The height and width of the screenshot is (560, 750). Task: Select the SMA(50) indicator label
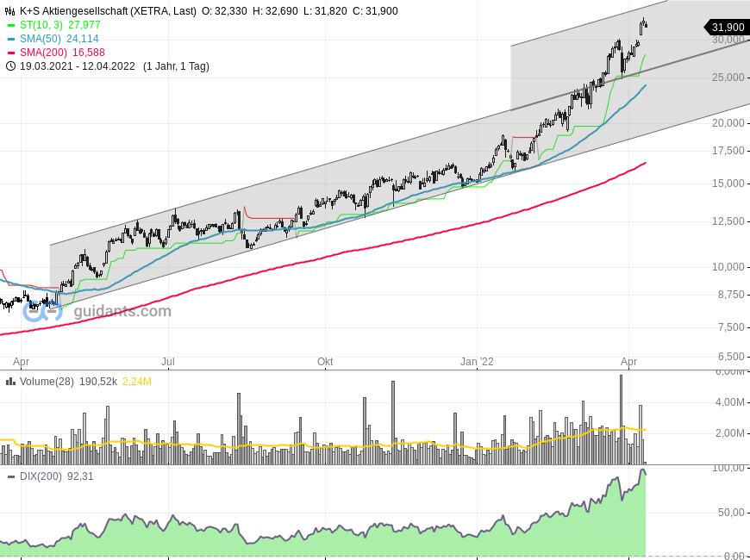pyautogui.click(x=41, y=39)
